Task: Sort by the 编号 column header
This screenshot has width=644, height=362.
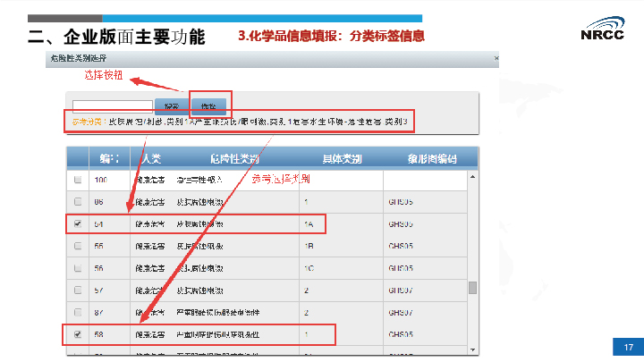Action: [x=109, y=158]
